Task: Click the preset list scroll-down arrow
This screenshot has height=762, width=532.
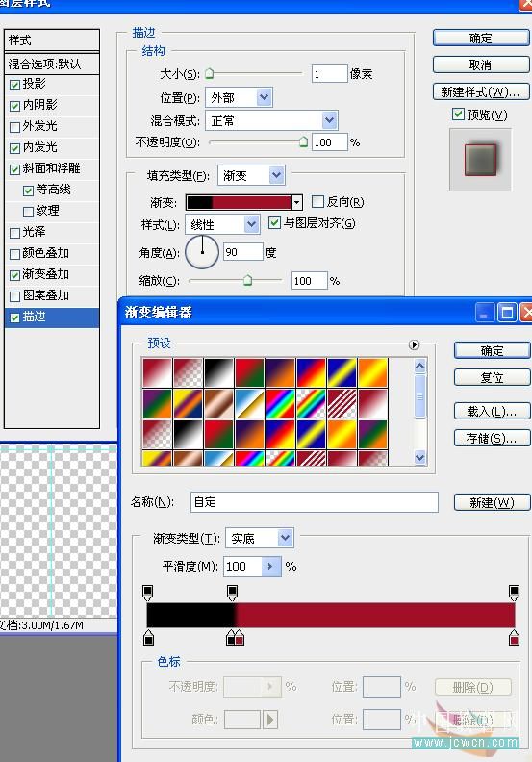Action: (x=420, y=457)
